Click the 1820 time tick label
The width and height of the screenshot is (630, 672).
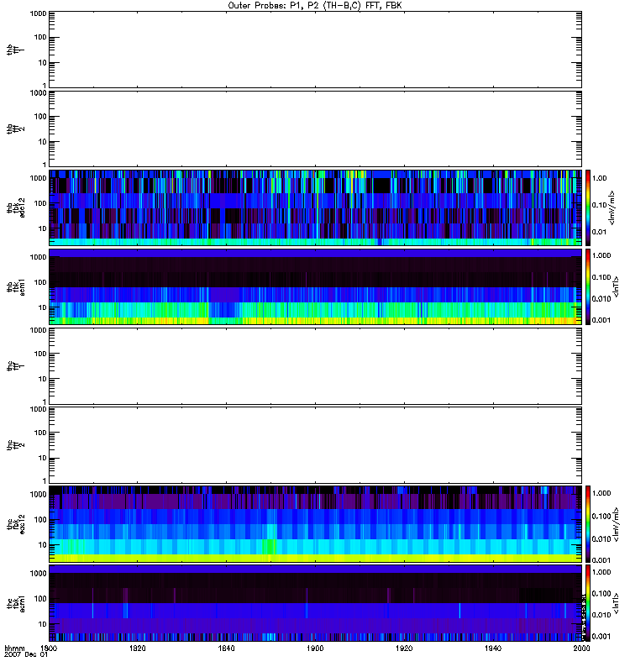tap(138, 648)
